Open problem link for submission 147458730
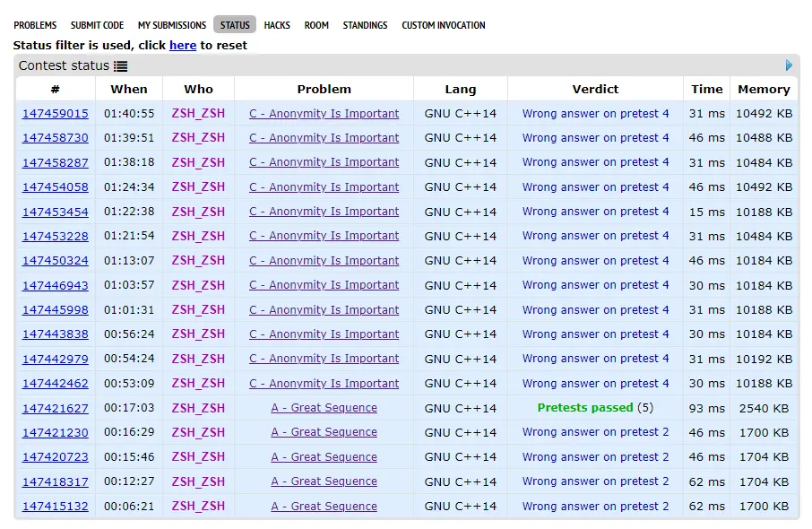This screenshot has width=812, height=529. click(324, 138)
